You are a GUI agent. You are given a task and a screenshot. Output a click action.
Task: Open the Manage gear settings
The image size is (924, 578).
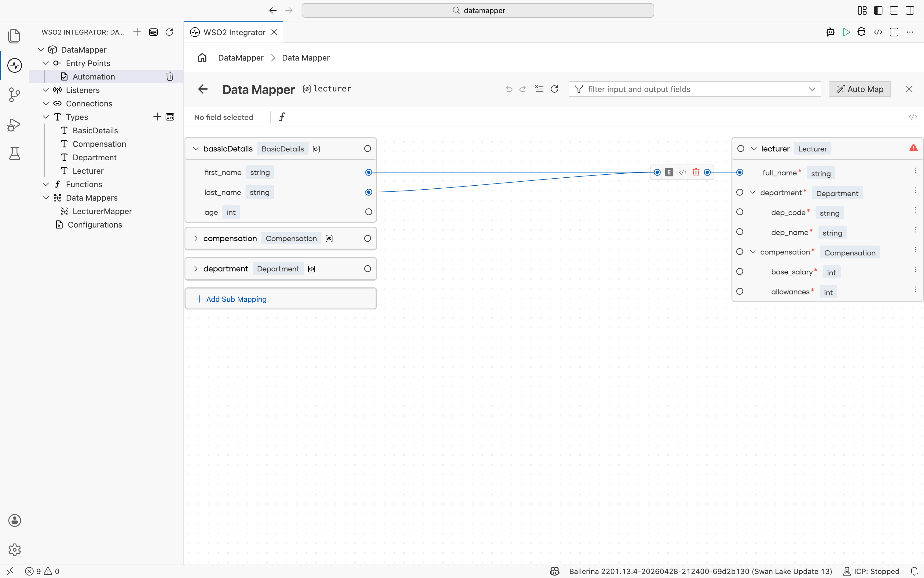[14, 550]
